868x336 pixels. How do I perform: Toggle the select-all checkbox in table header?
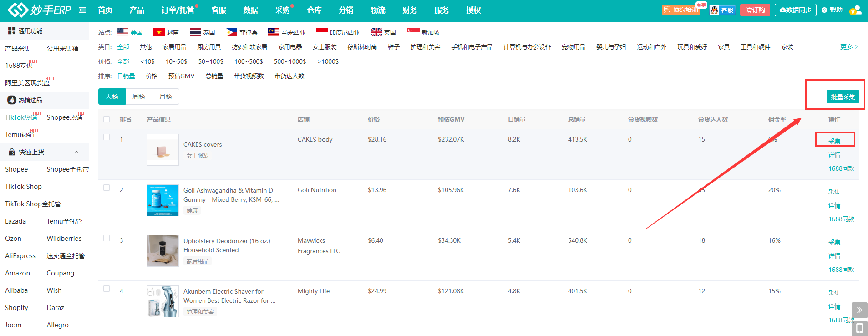coord(107,119)
